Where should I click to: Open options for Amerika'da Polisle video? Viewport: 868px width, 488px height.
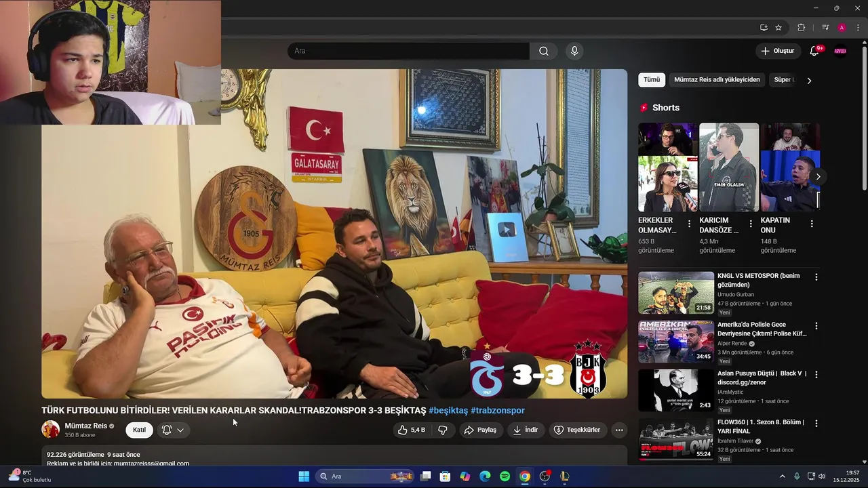point(816,326)
